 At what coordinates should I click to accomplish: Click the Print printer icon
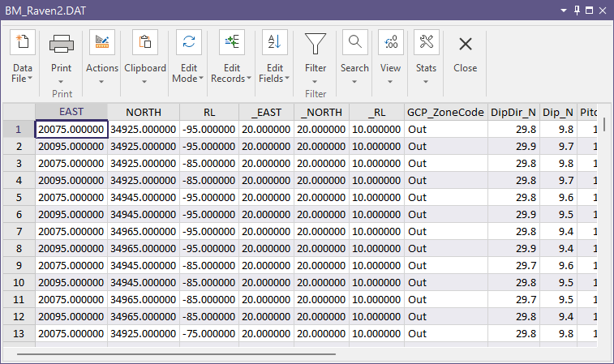62,43
